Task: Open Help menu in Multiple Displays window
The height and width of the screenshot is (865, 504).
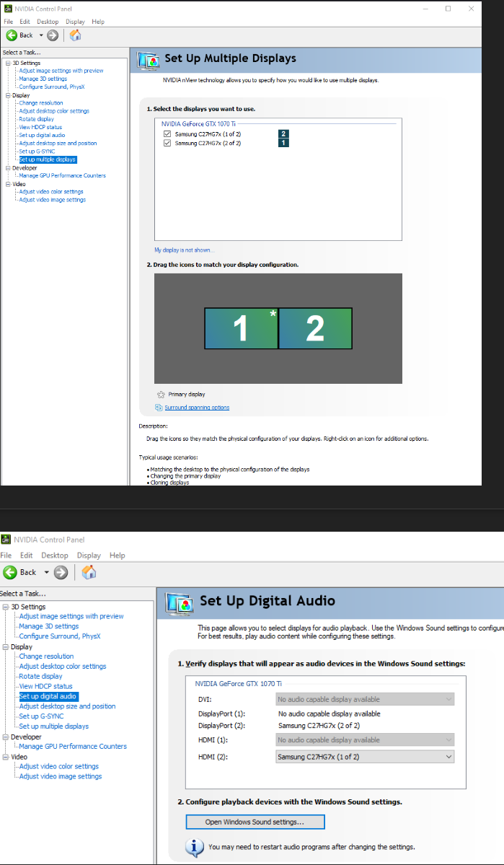Action: [x=98, y=22]
